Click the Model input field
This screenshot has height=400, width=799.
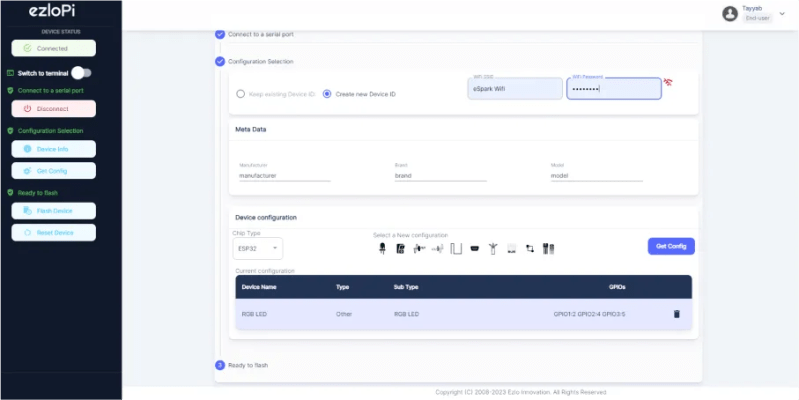tap(597, 175)
